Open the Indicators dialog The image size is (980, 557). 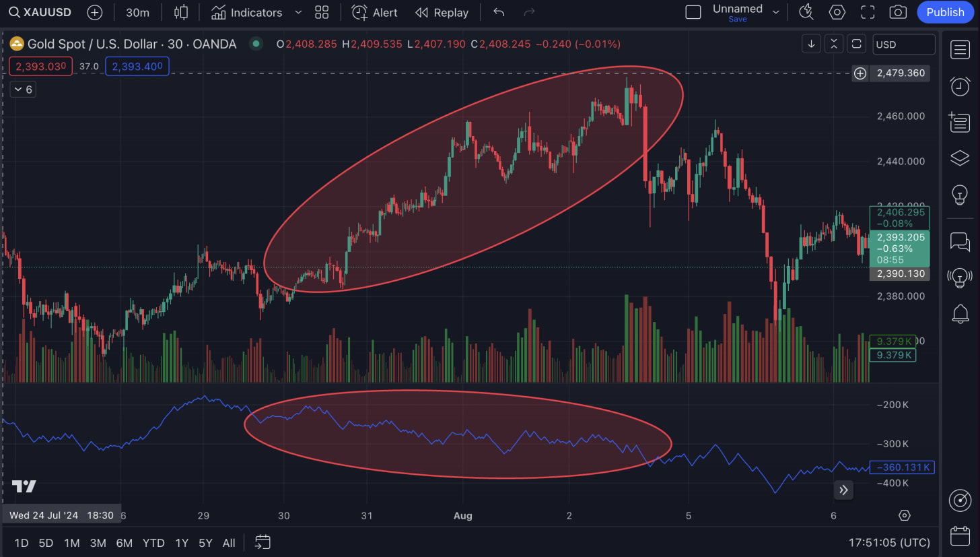[x=246, y=12]
